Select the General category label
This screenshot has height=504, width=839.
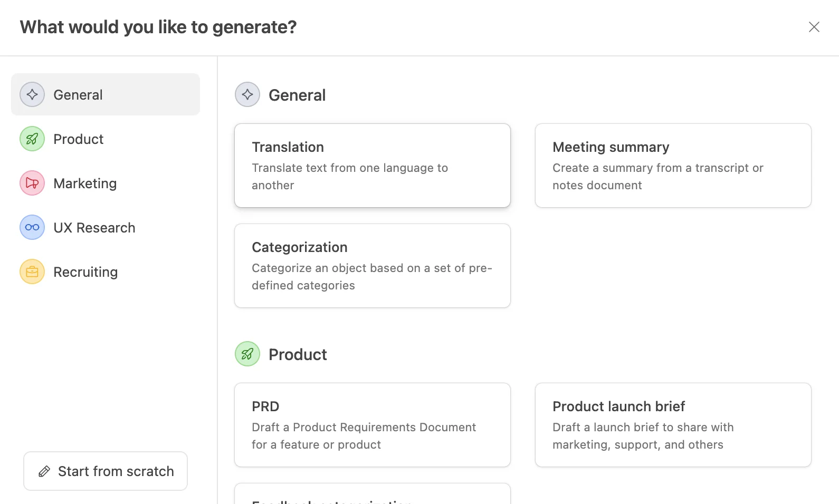pyautogui.click(x=78, y=95)
